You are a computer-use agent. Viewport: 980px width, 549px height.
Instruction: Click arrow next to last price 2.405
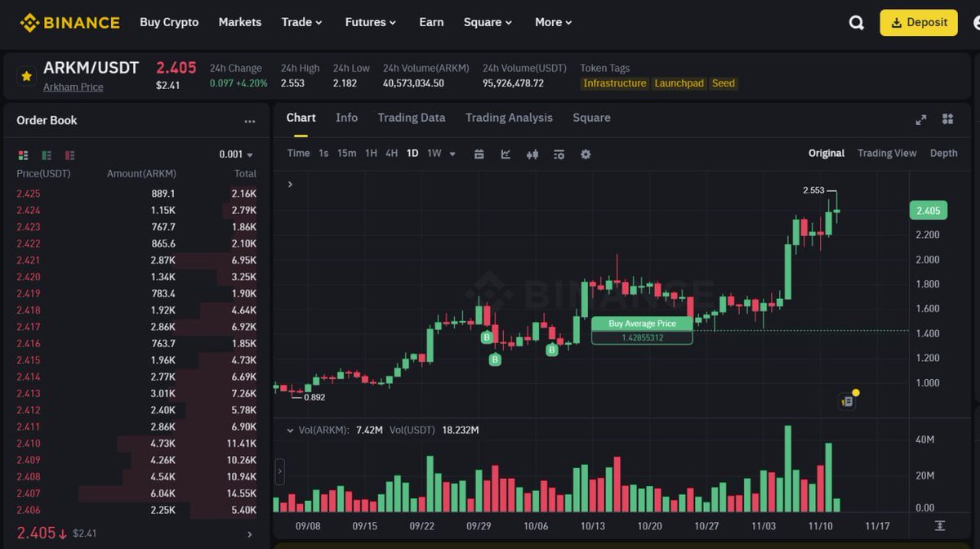[x=250, y=534]
